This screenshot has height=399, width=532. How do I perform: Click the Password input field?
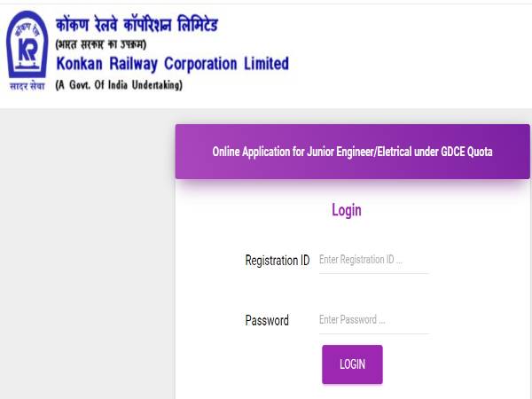pyautogui.click(x=373, y=320)
